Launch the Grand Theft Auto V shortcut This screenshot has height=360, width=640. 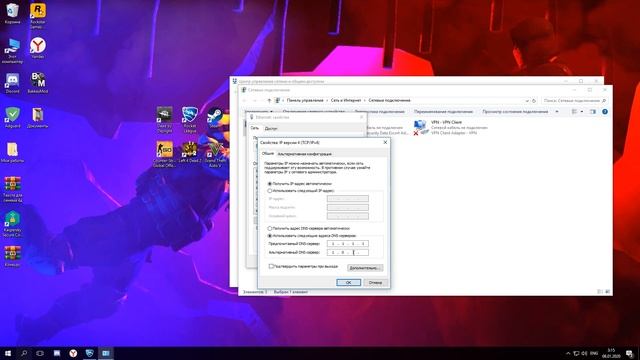[215, 153]
